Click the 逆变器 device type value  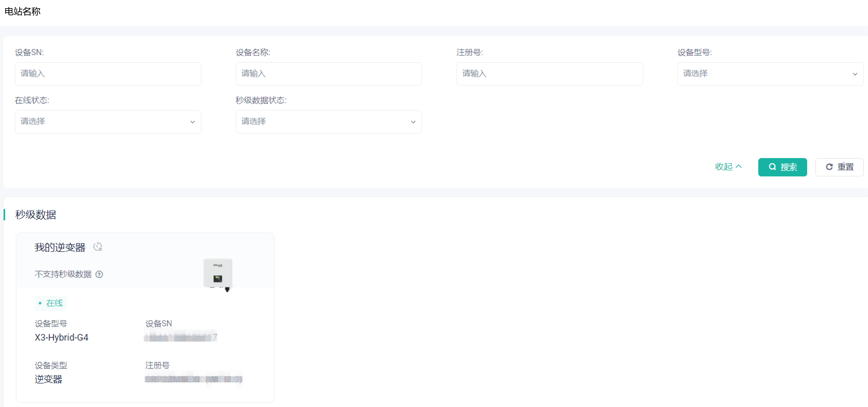point(49,379)
